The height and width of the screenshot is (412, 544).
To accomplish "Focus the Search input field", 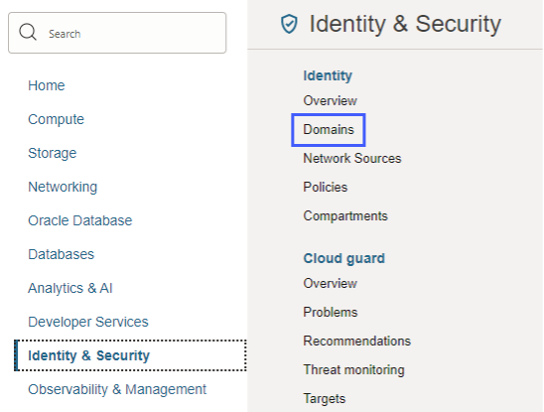I will [117, 33].
